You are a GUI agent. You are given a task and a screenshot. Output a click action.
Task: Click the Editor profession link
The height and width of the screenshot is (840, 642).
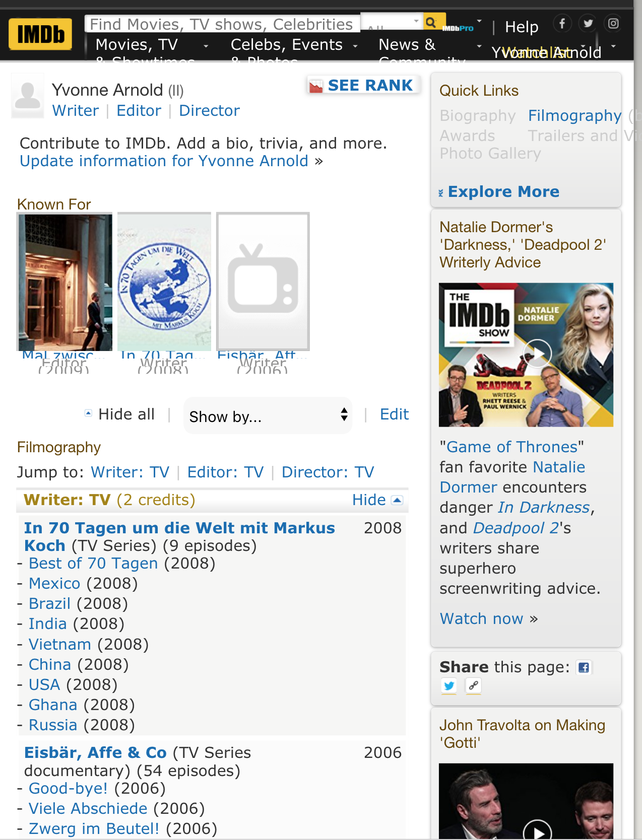tap(139, 111)
